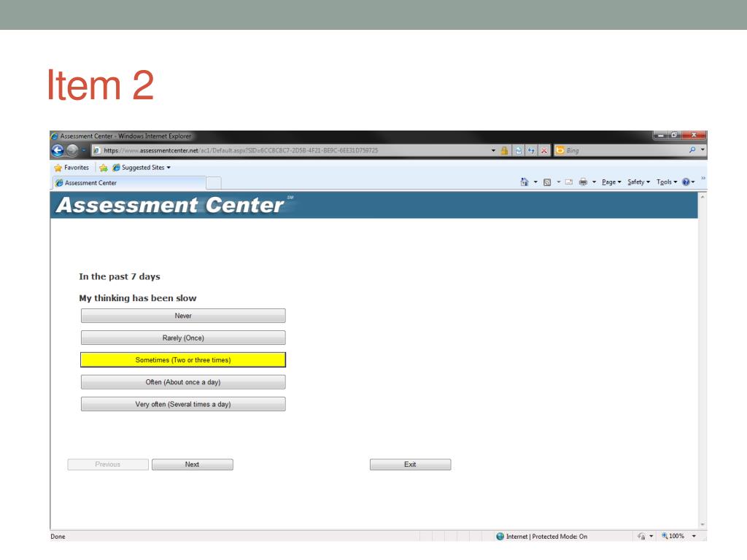Click Internet Protected Mode status bar zone
Viewport: 747px width, 560px height.
542,536
